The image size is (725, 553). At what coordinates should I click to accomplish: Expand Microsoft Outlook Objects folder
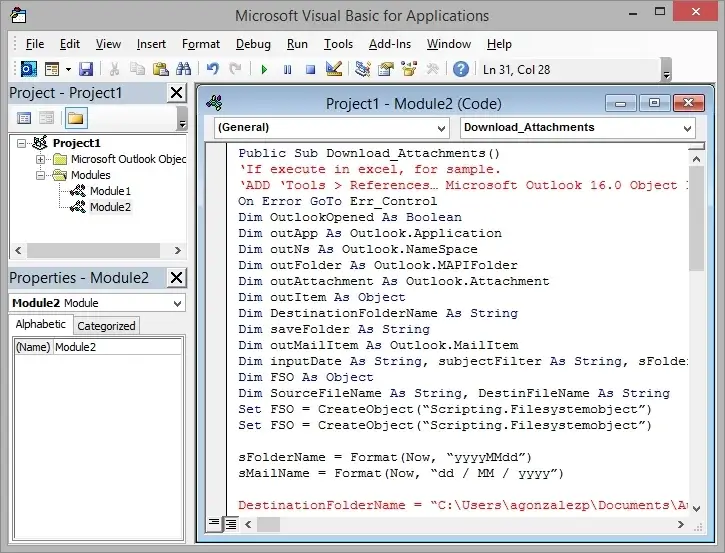[41, 160]
